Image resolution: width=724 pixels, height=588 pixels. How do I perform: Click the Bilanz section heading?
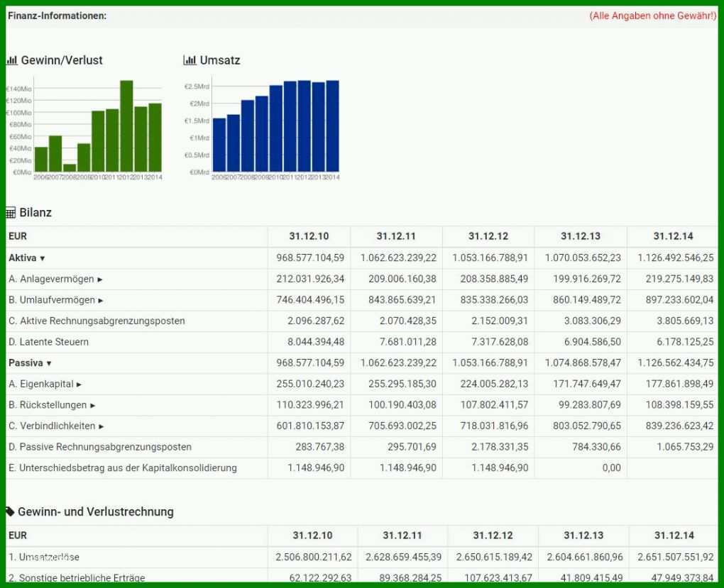click(x=35, y=213)
